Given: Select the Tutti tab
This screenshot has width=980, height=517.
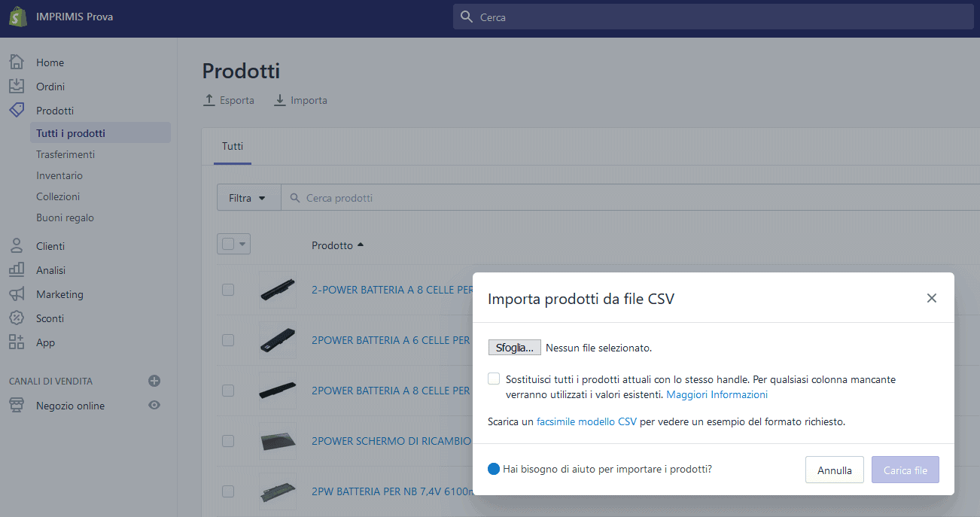Looking at the screenshot, I should point(233,147).
